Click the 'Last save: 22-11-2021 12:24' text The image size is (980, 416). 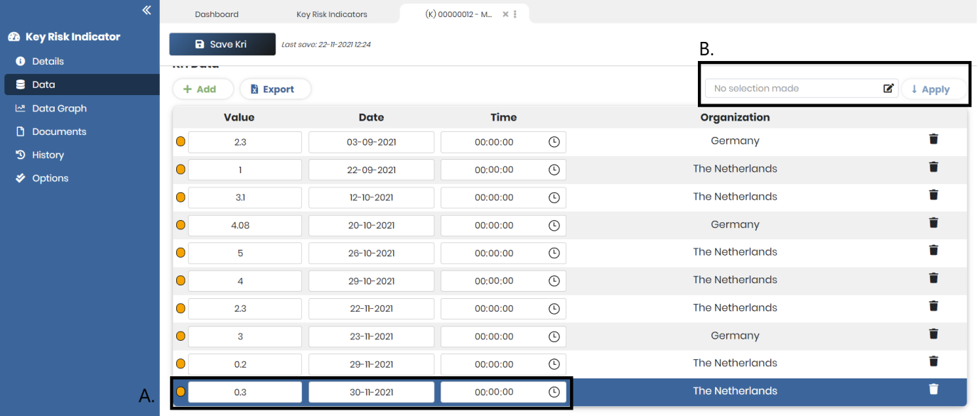pyautogui.click(x=326, y=44)
